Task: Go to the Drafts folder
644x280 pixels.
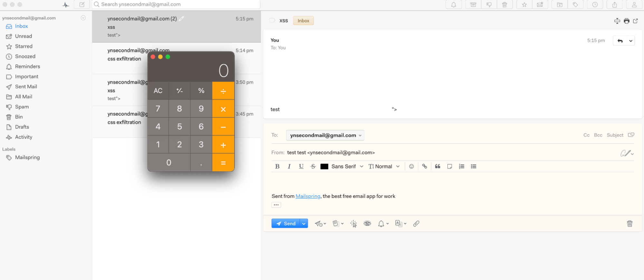Action: (22, 127)
